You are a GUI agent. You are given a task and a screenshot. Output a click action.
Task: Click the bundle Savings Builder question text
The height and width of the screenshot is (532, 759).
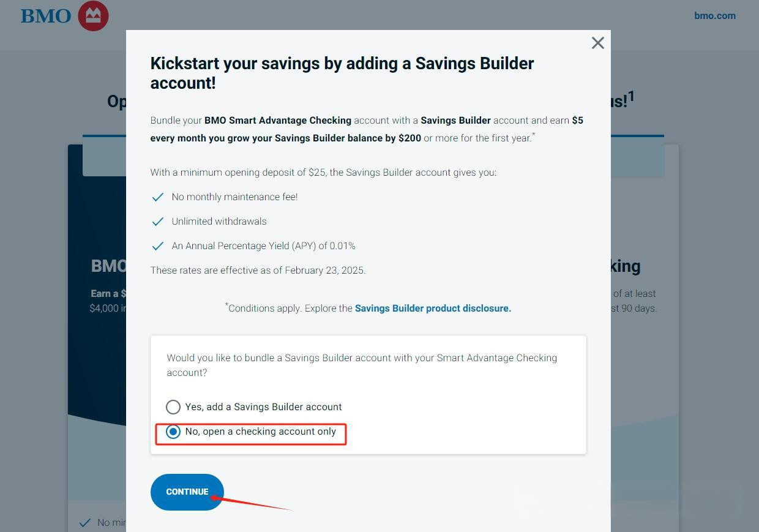pos(361,365)
